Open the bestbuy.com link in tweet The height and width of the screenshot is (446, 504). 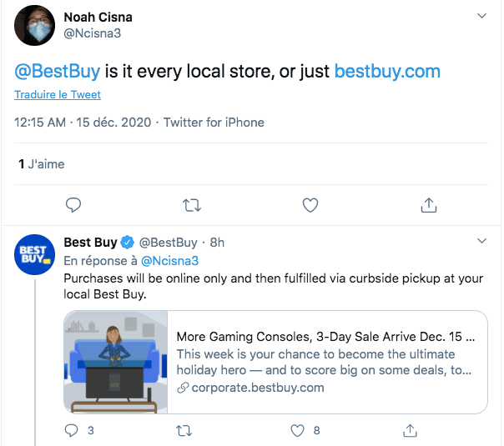tap(387, 71)
